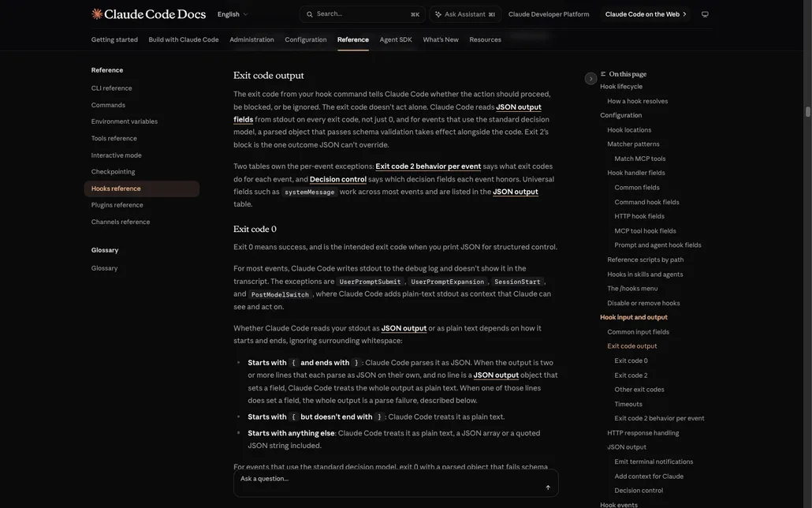The image size is (812, 508).
Task: Follow the 'Decision control' inline link
Action: click(x=337, y=179)
